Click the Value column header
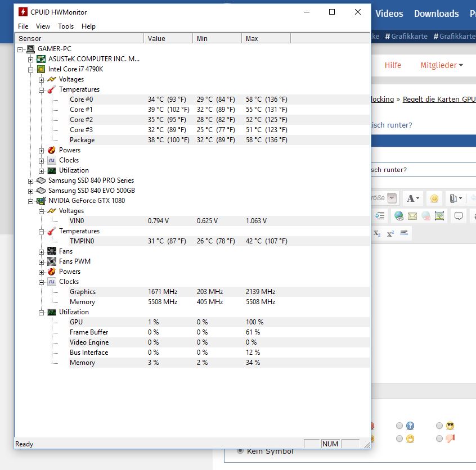The height and width of the screenshot is (470, 476). point(168,39)
